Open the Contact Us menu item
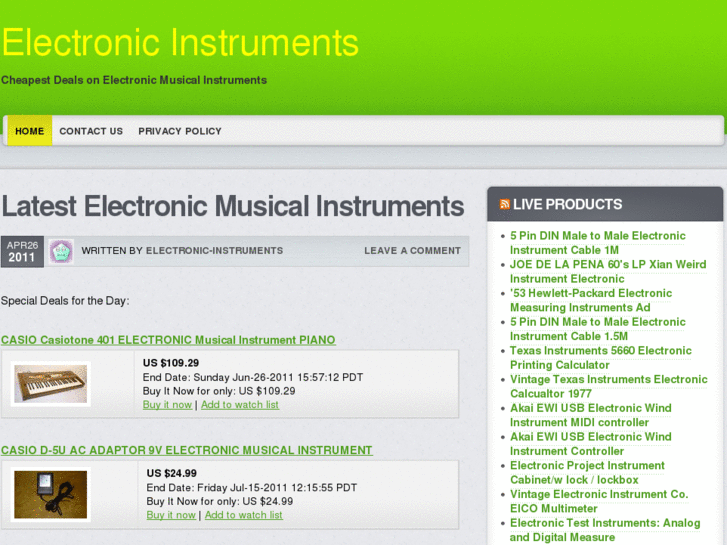Image resolution: width=727 pixels, height=545 pixels. (x=91, y=131)
